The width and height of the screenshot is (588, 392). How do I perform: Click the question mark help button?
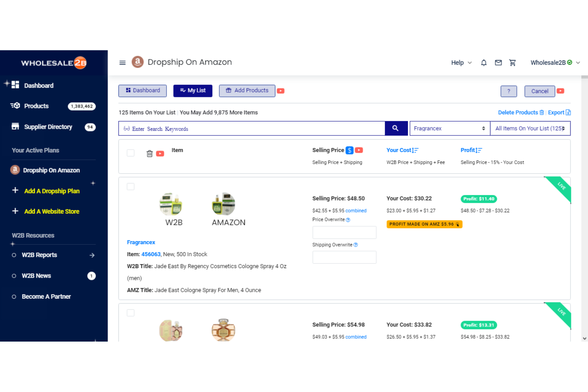[509, 91]
